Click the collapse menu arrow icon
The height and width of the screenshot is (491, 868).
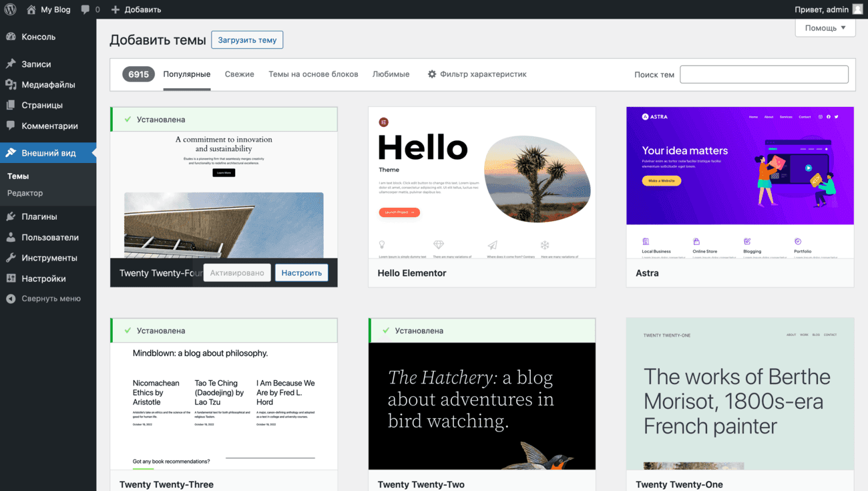point(11,299)
